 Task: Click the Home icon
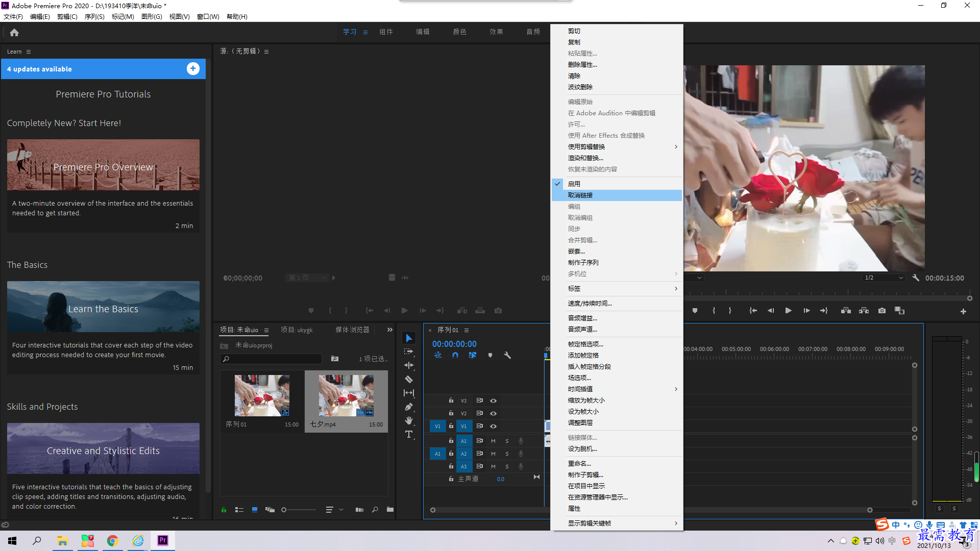(x=14, y=33)
